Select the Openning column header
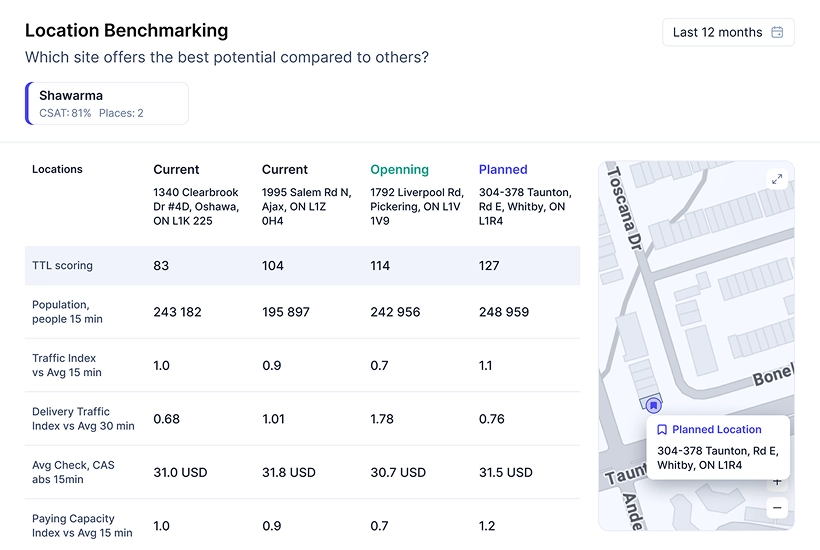Screen dimensions: 820x550 399,170
